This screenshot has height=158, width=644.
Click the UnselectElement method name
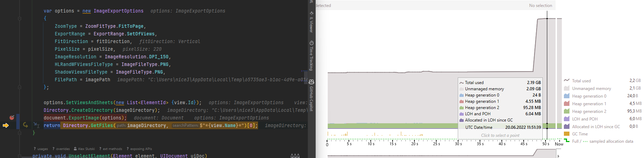click(89, 156)
